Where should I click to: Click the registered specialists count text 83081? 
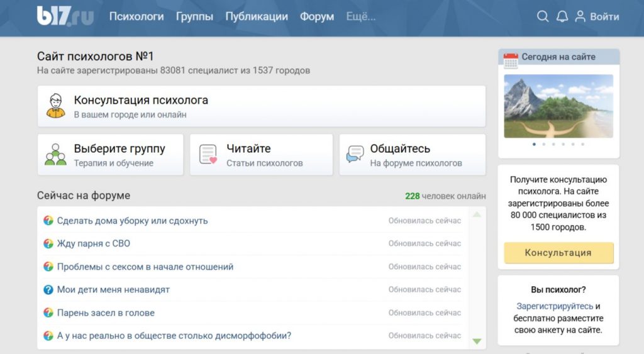[x=172, y=70]
